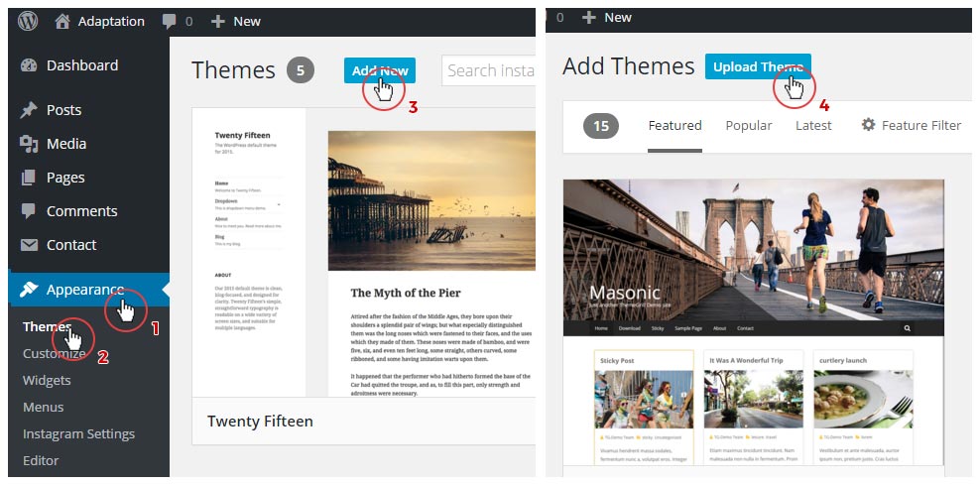Click the search installed themes field
This screenshot has height=485, width=980.
tap(491, 70)
